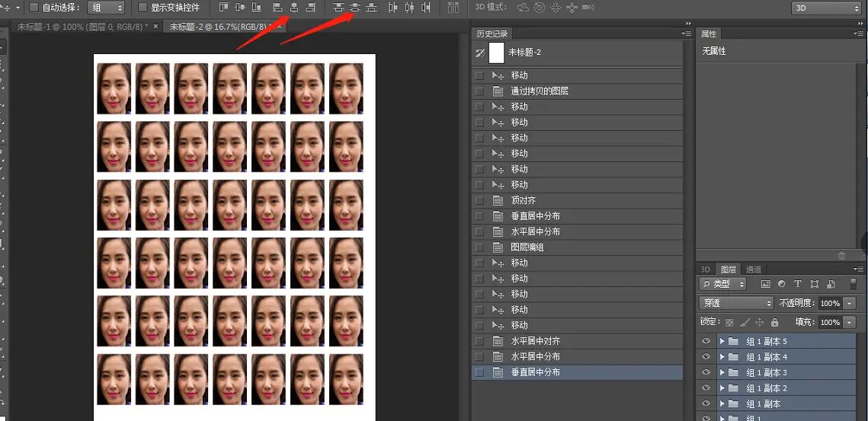Click the distribute vertical centers icon

pos(355,8)
